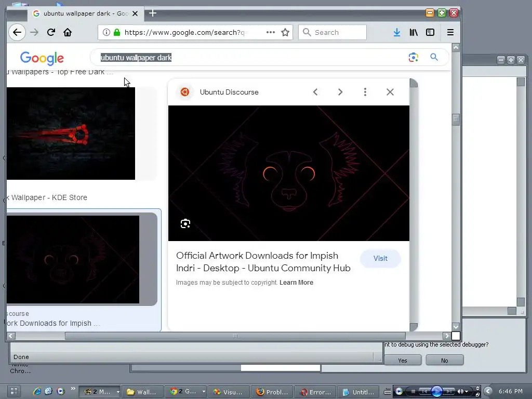Switch to Firefox Probl... taskbar button

click(x=272, y=392)
